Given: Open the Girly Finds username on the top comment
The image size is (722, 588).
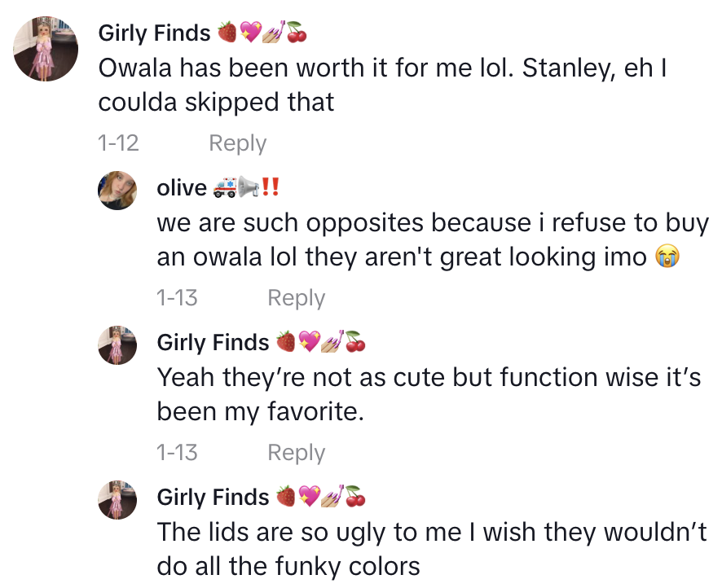Looking at the screenshot, I should point(154,33).
